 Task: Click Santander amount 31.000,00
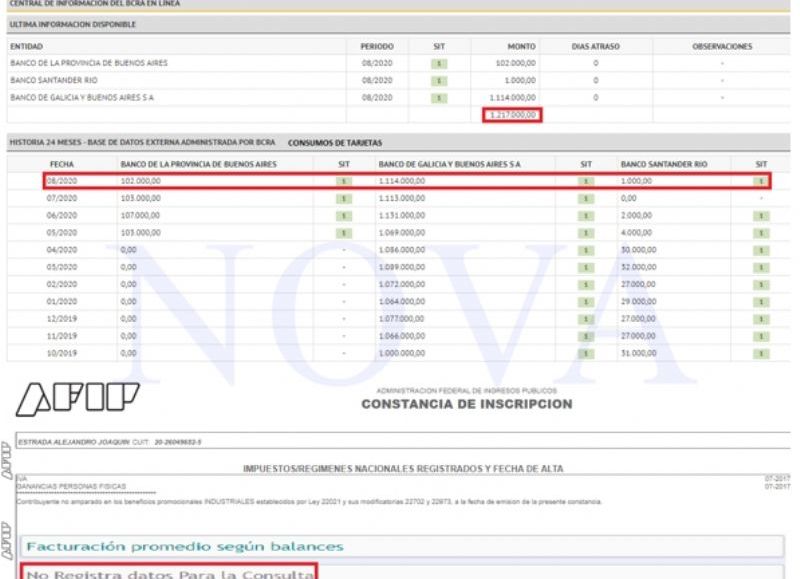638,353
